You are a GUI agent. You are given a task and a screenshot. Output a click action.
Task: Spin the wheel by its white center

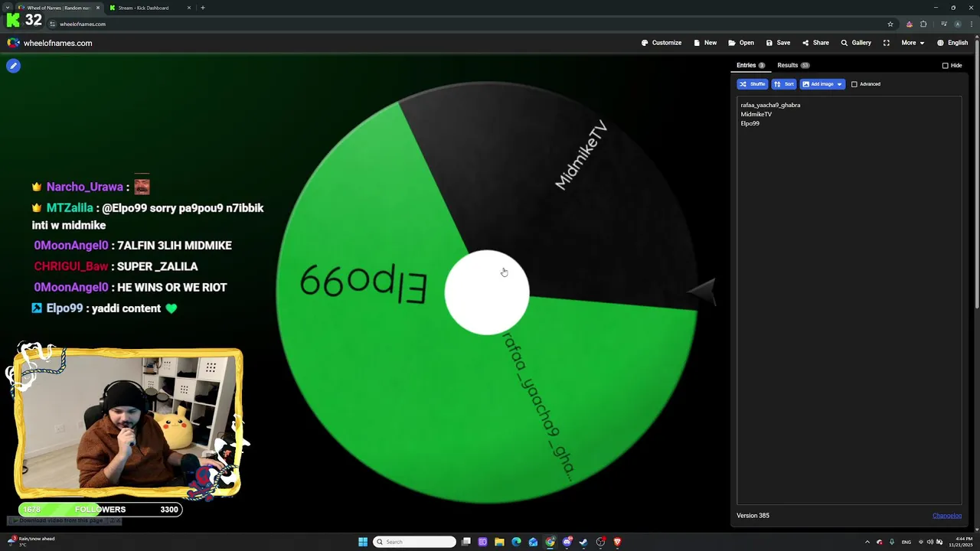[x=487, y=293]
